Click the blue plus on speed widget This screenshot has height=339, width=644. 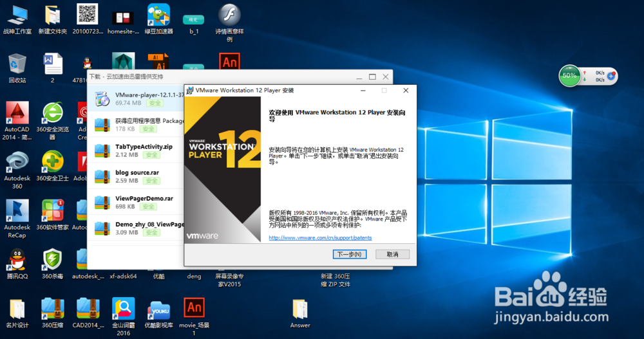(x=611, y=76)
